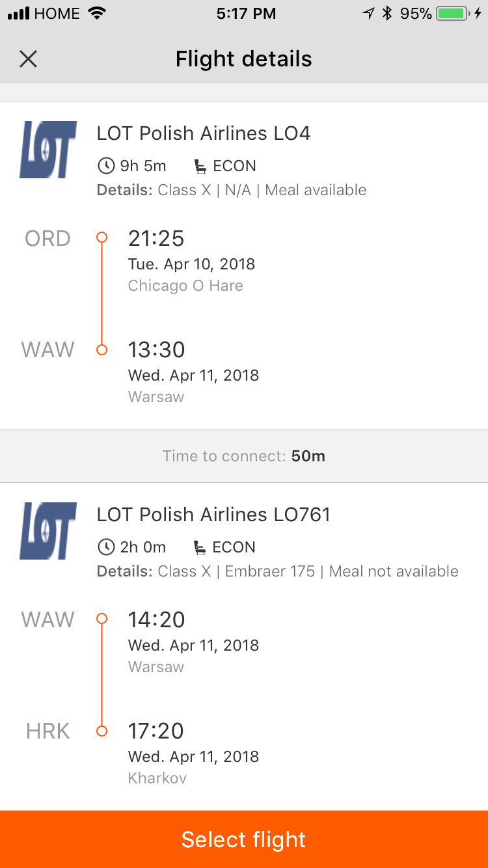The width and height of the screenshot is (488, 868).
Task: Tap the 5:17 PM status bar clock
Action: click(246, 14)
